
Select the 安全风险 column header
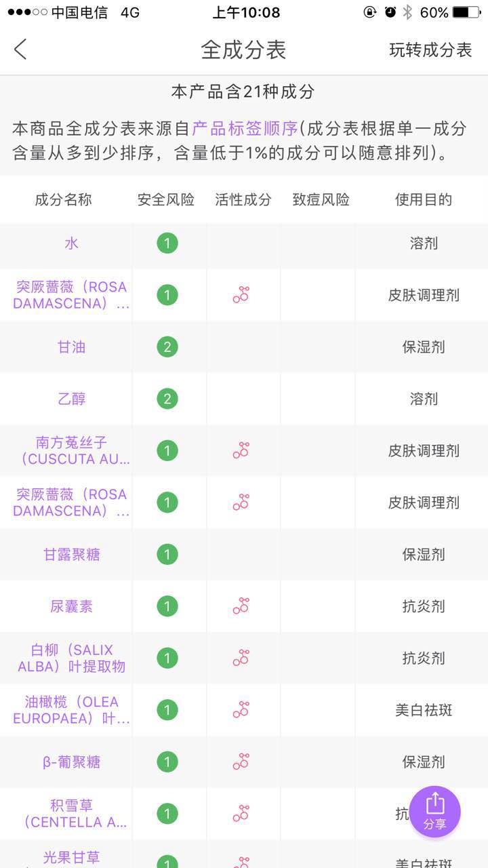166,199
